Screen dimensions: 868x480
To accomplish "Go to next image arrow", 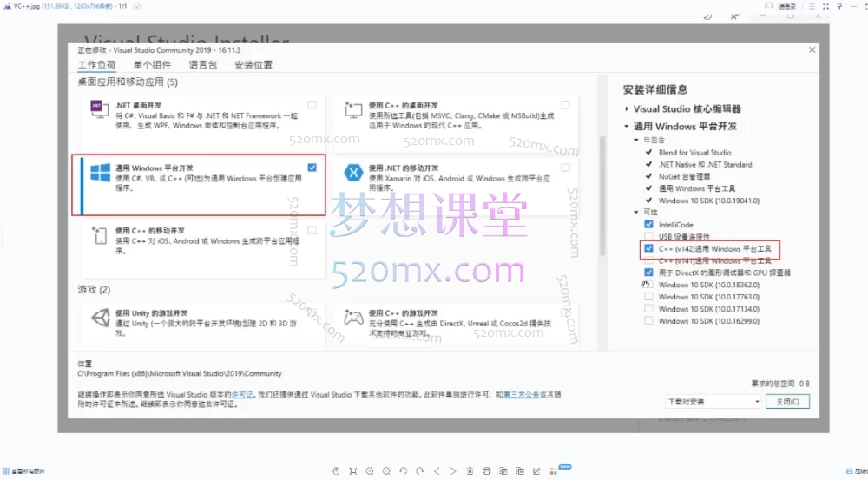I will (453, 471).
